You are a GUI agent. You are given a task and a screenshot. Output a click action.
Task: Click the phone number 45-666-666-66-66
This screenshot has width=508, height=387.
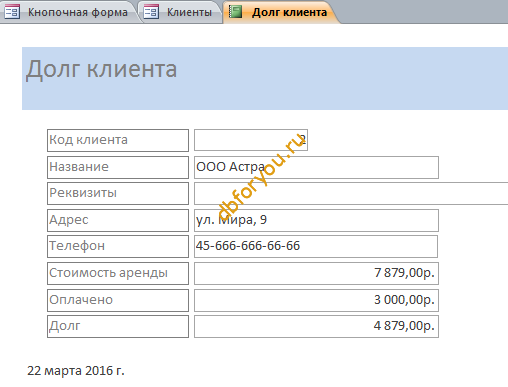click(316, 246)
